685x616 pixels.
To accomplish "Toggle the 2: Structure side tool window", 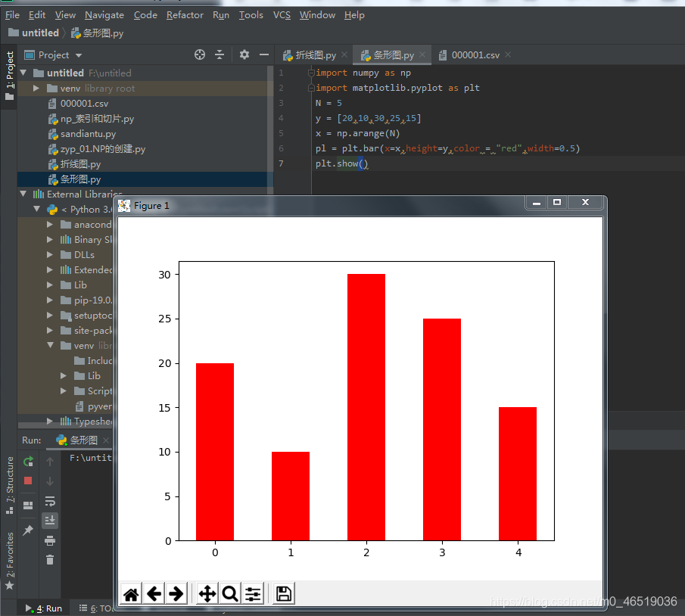I will coord(10,485).
